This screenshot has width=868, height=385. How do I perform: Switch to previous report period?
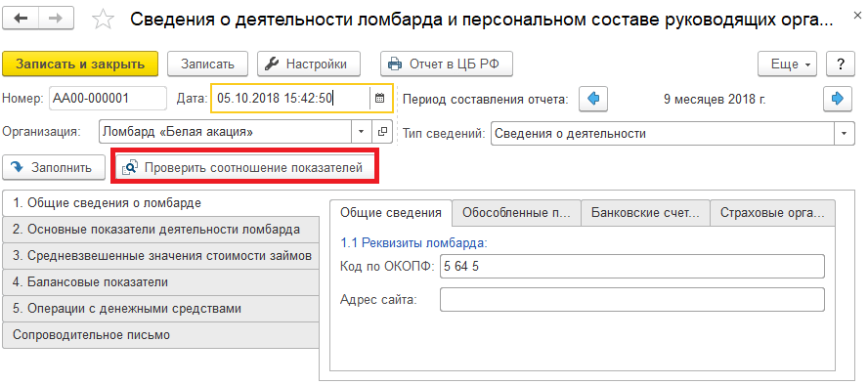[593, 99]
